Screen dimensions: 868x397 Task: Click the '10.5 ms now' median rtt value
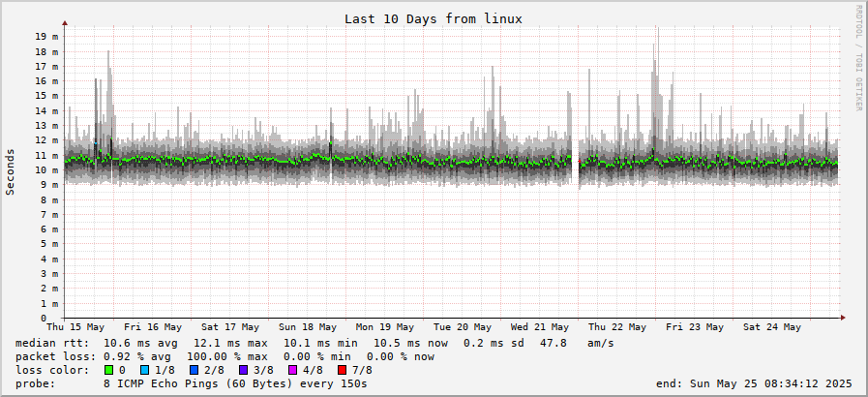point(410,344)
